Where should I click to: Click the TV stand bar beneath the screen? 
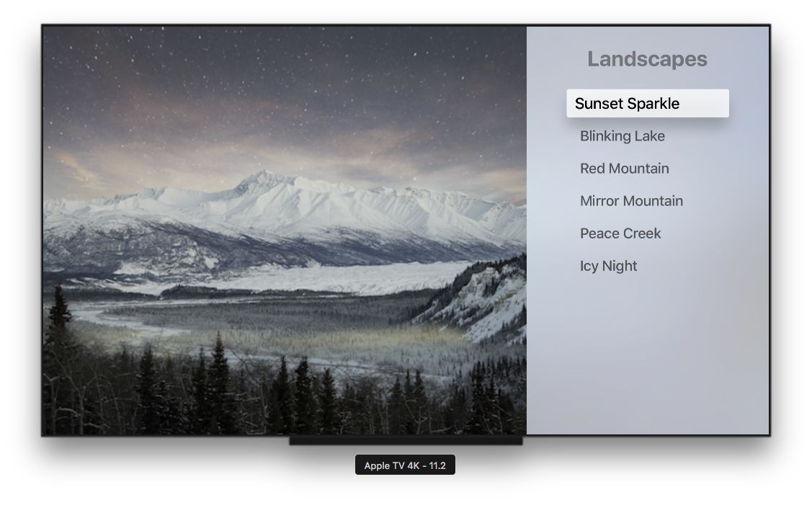click(406, 441)
